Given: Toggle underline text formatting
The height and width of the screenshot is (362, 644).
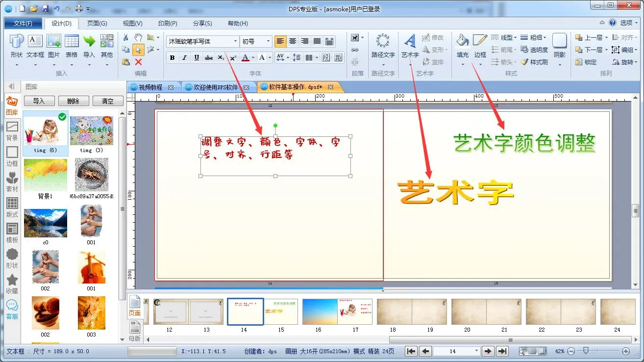Looking at the screenshot, I should pyautogui.click(x=197, y=58).
